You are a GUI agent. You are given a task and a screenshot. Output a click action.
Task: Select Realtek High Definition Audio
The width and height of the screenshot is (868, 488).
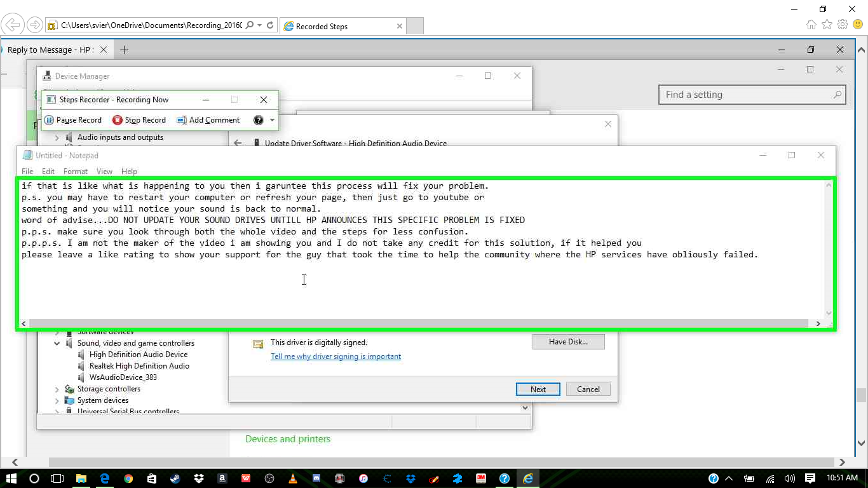[139, 366]
